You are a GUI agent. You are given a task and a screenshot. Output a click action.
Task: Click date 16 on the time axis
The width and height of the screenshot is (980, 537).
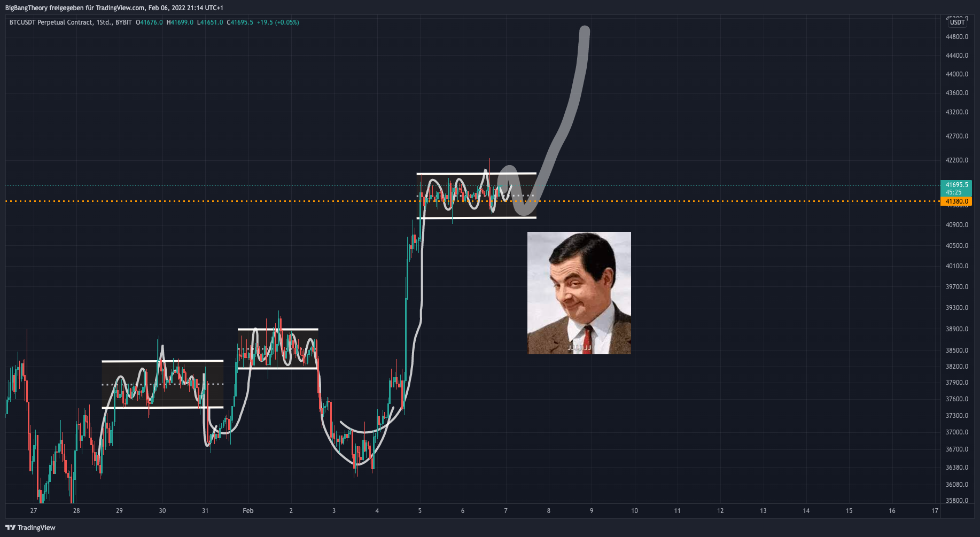[x=892, y=511]
